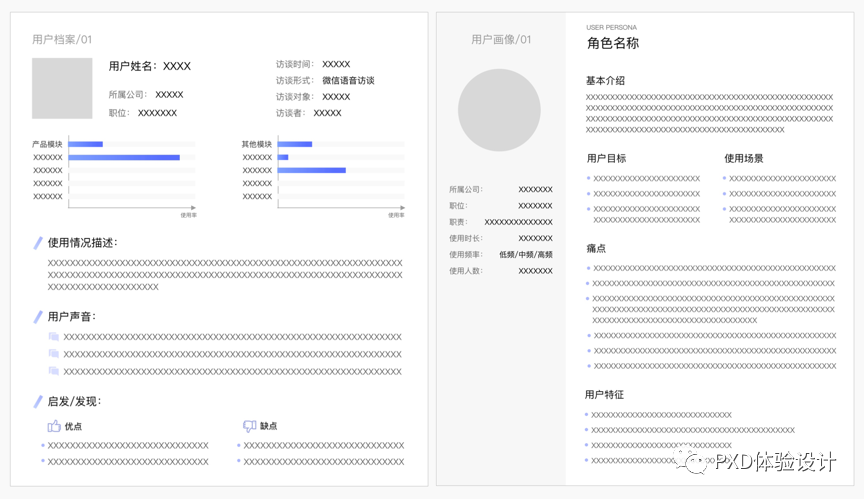The height and width of the screenshot is (499, 864).
Task: Click the slash icon next to 启发/发现
Action: pyautogui.click(x=38, y=402)
